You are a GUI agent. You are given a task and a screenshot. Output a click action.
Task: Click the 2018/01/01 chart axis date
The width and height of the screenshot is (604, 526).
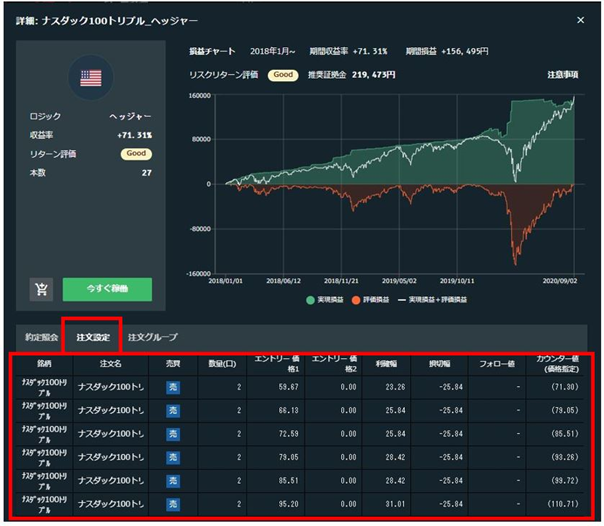click(225, 281)
